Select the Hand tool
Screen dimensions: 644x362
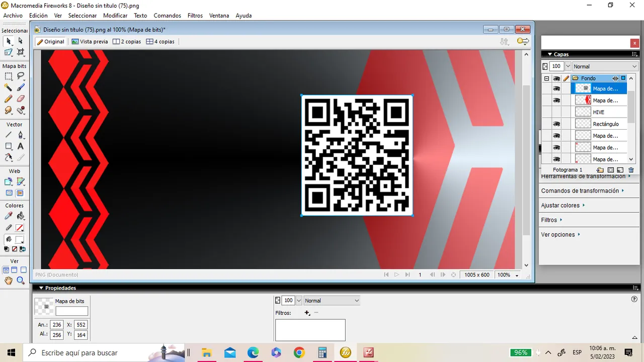9,281
